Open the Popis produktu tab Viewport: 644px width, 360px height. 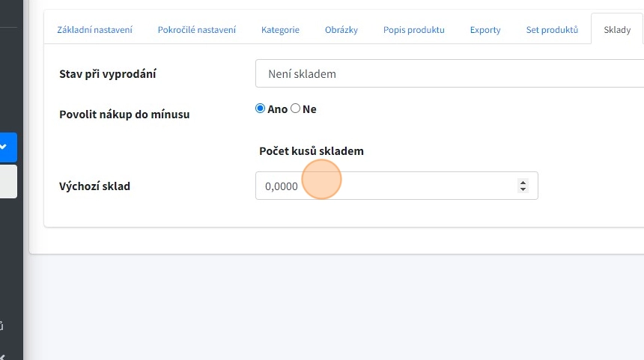pyautogui.click(x=413, y=30)
